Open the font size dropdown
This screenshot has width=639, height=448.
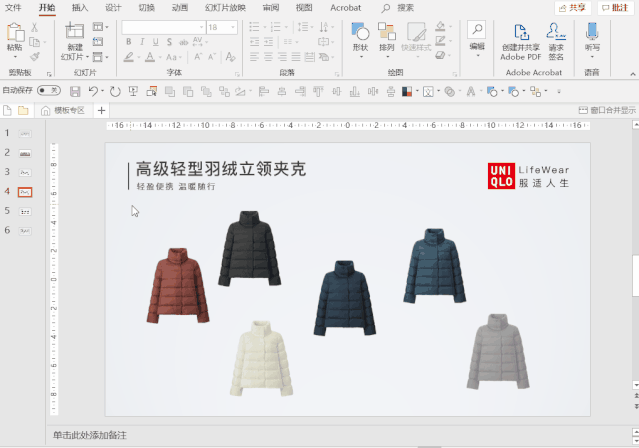[234, 27]
